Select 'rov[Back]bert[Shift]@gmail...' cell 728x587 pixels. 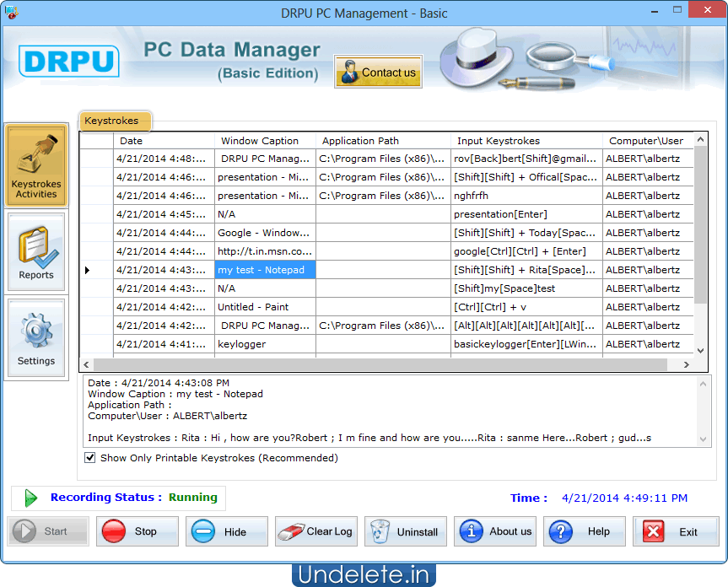(x=526, y=159)
